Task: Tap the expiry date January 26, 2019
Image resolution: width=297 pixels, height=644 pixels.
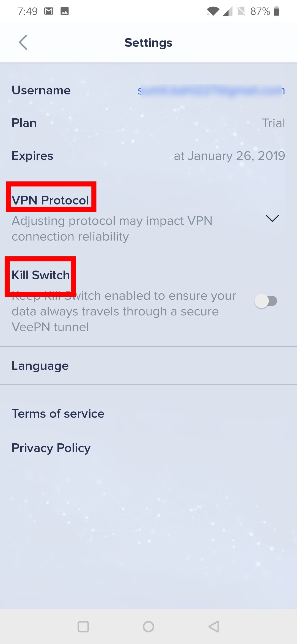Action: (229, 156)
